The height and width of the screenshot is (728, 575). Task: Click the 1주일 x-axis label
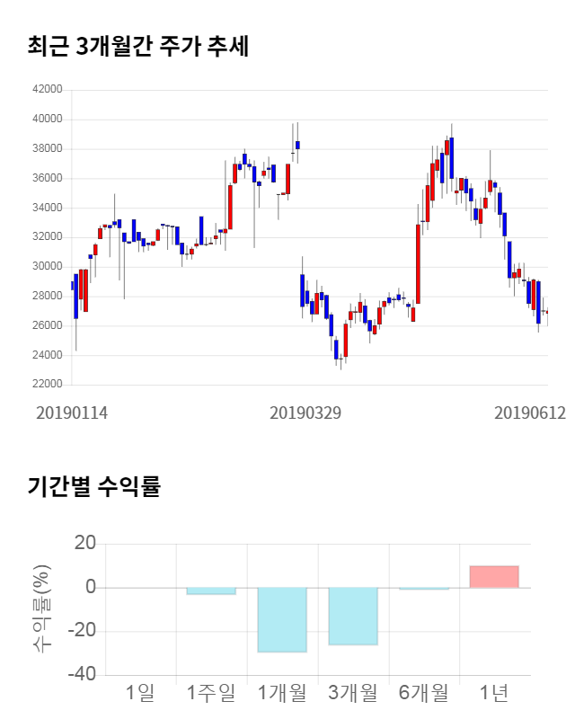pyautogui.click(x=211, y=692)
